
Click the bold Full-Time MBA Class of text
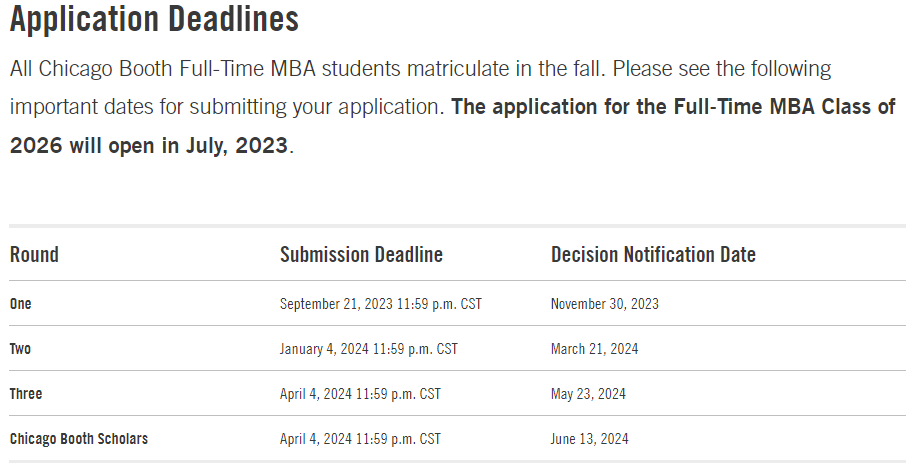point(785,107)
